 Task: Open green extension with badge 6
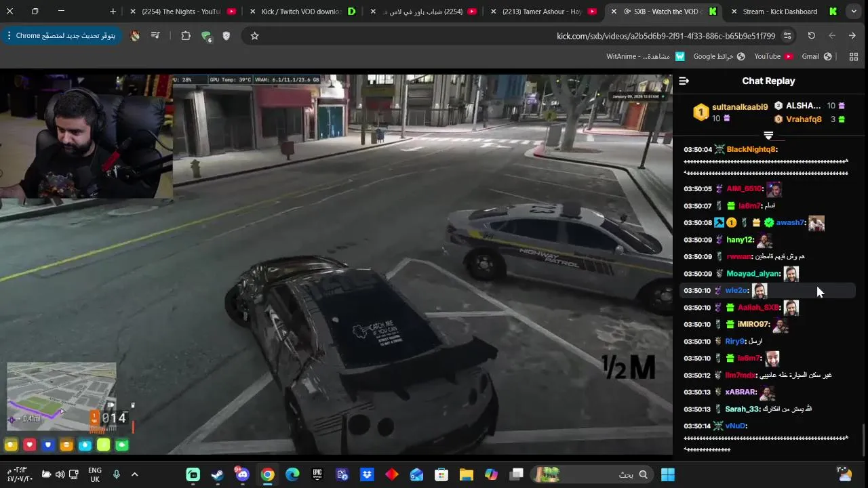(206, 36)
